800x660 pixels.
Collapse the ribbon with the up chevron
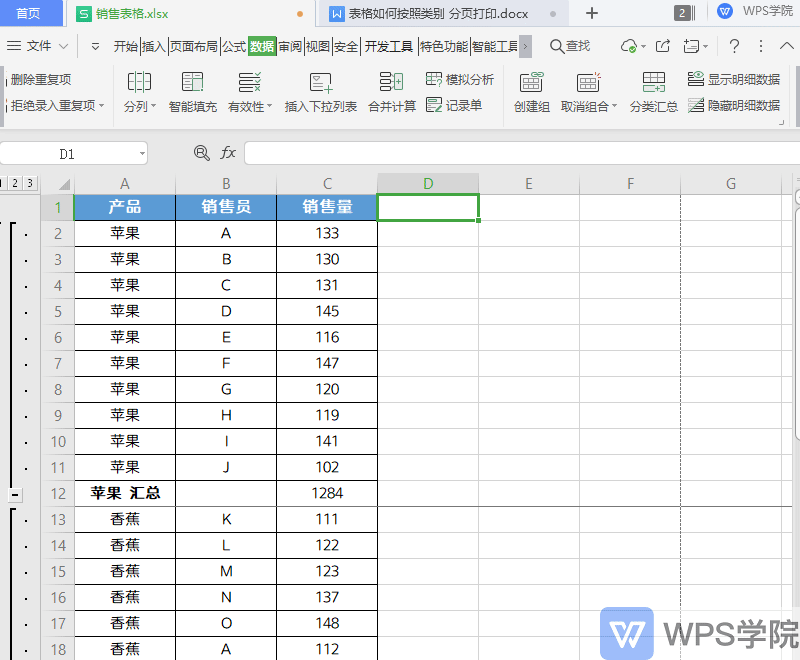pos(787,46)
